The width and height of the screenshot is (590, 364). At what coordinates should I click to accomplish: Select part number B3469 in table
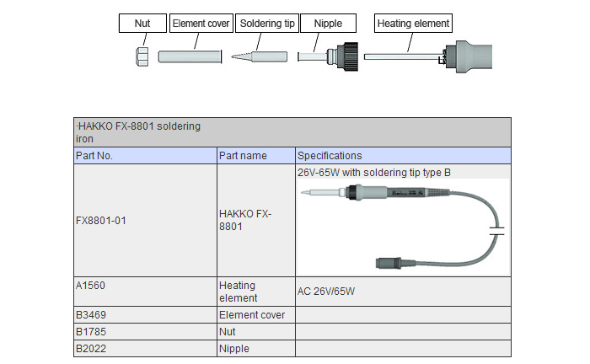coord(144,315)
